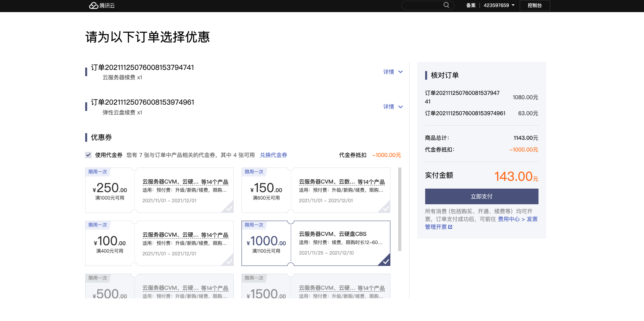Screen dimensions: 644x321
Task: Click 立即支付 pay now button
Action: (x=481, y=196)
